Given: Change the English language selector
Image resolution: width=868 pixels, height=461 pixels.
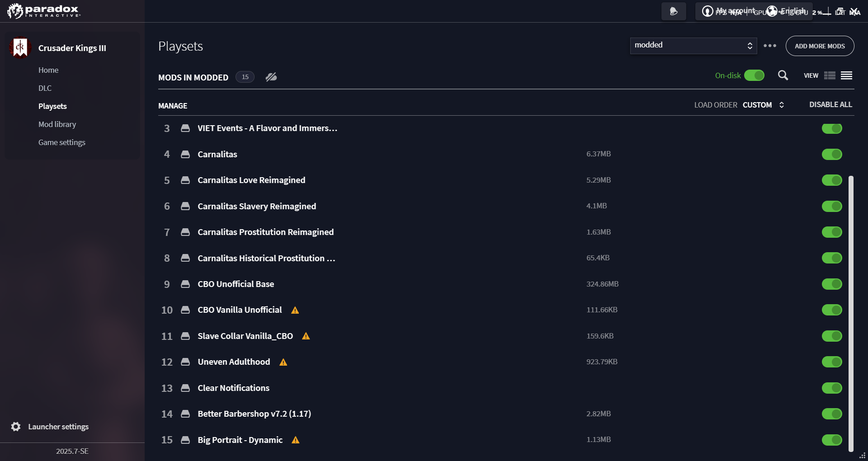Looking at the screenshot, I should coord(787,11).
